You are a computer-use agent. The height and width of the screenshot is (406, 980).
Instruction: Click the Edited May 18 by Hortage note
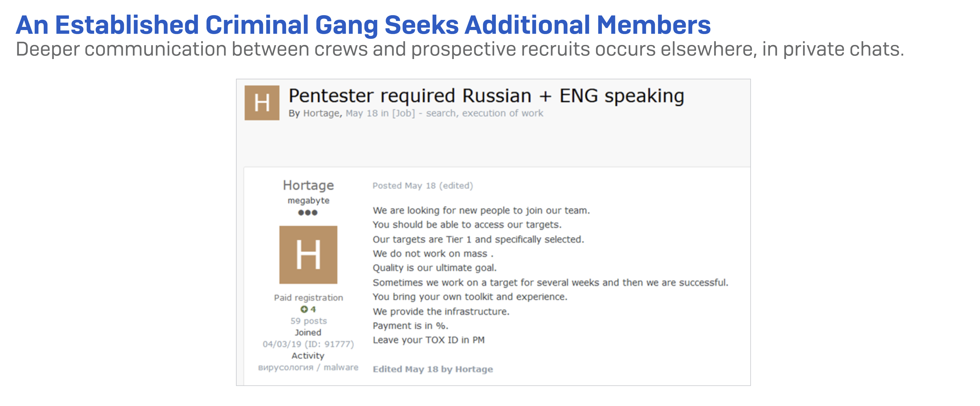433,369
